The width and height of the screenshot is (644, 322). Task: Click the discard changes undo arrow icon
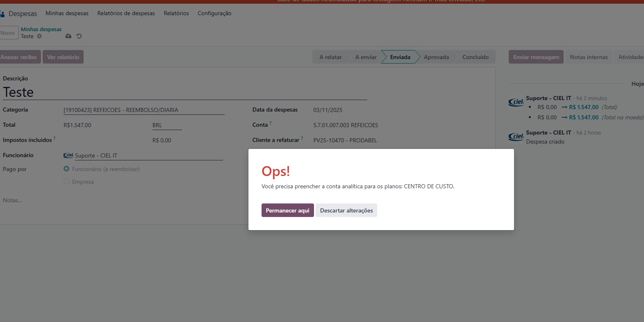79,36
